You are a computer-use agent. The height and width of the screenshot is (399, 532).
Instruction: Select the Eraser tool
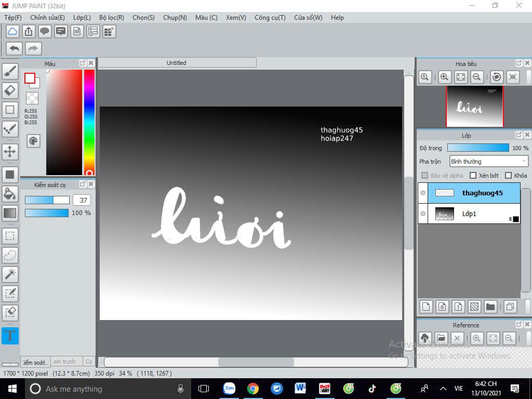[10, 90]
